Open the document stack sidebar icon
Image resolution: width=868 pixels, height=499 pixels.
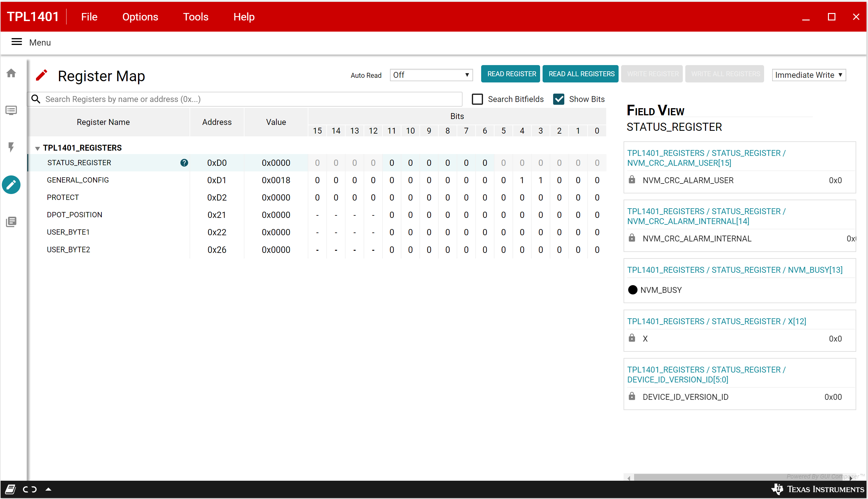click(11, 222)
